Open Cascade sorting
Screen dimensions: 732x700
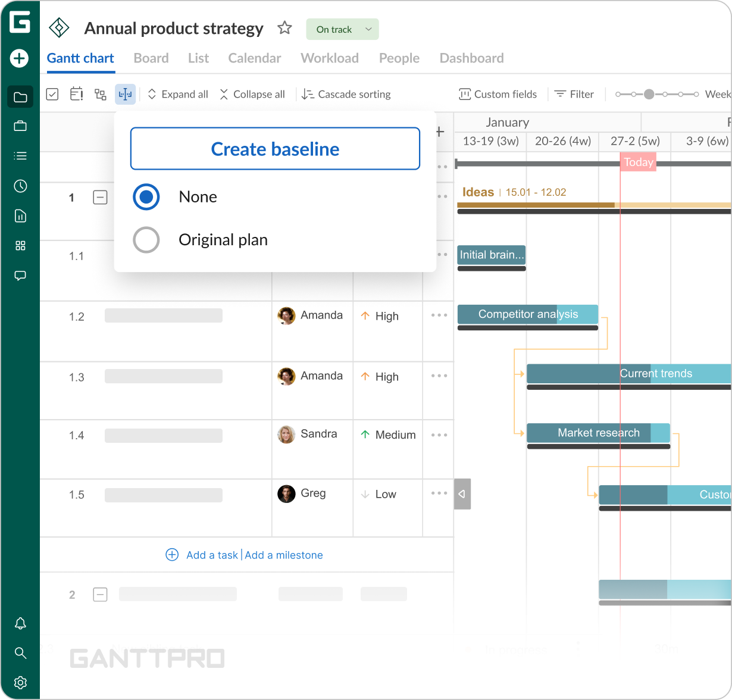(346, 94)
